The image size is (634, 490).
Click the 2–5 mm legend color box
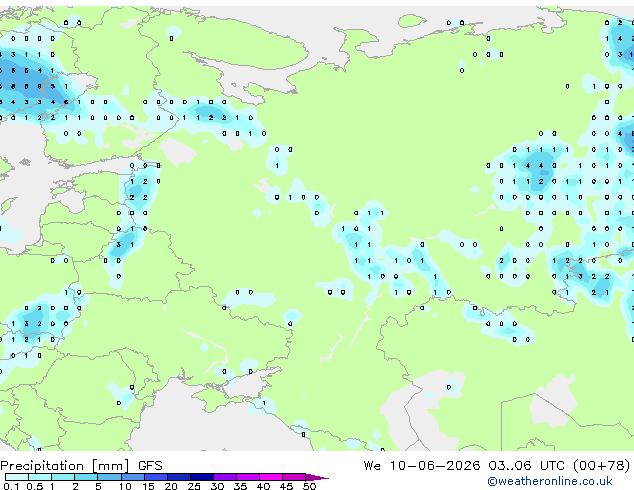(x=86, y=477)
